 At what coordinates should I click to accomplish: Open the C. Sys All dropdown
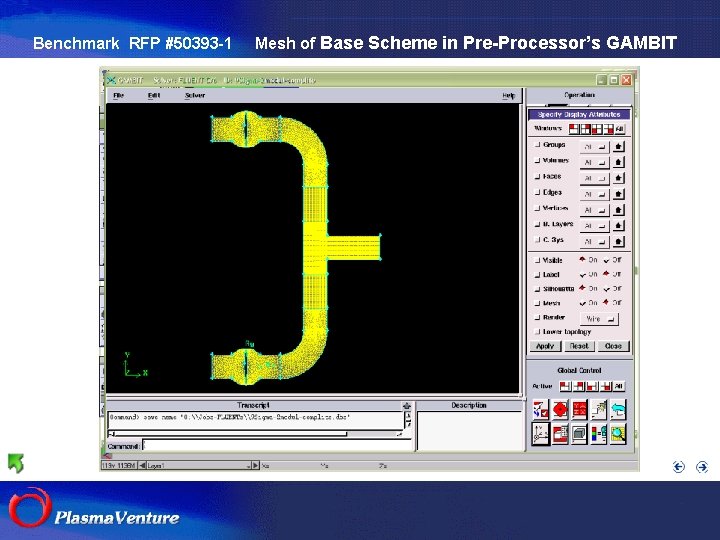coord(595,242)
